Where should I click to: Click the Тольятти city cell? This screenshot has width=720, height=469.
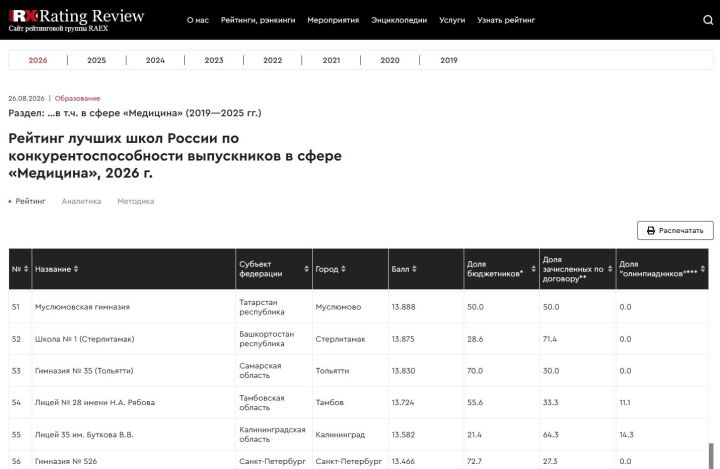332,371
